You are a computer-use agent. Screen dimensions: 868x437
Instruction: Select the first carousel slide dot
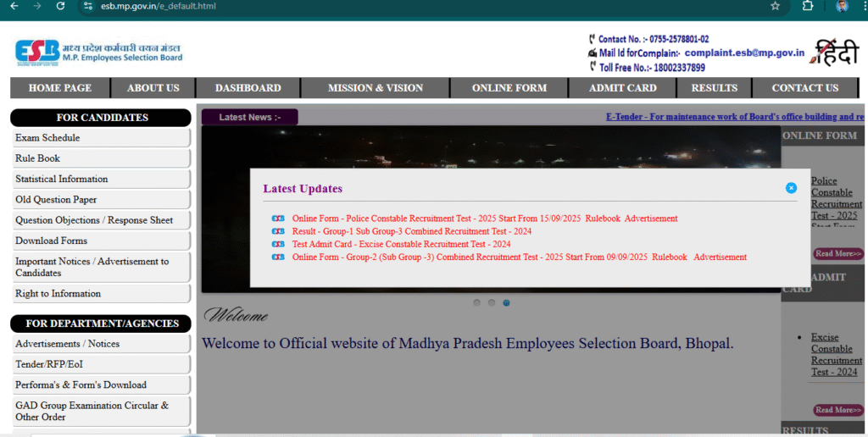coord(477,302)
